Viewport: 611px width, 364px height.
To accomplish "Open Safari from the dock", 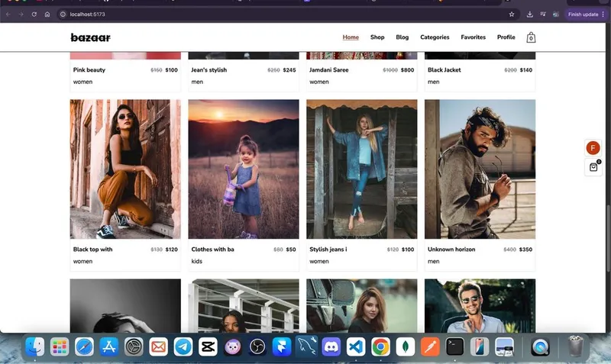I will [x=84, y=346].
